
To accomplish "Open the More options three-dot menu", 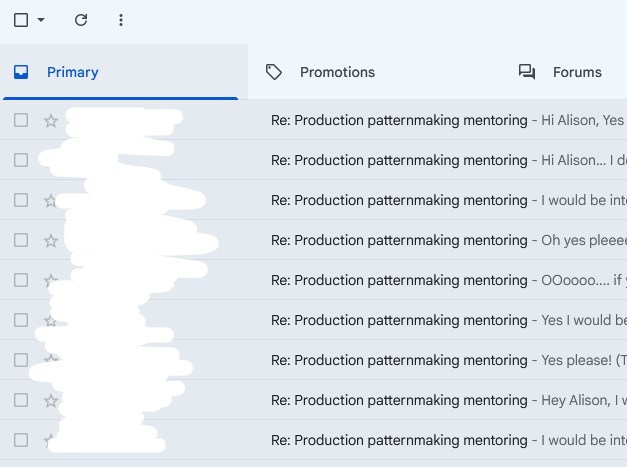I will click(121, 20).
